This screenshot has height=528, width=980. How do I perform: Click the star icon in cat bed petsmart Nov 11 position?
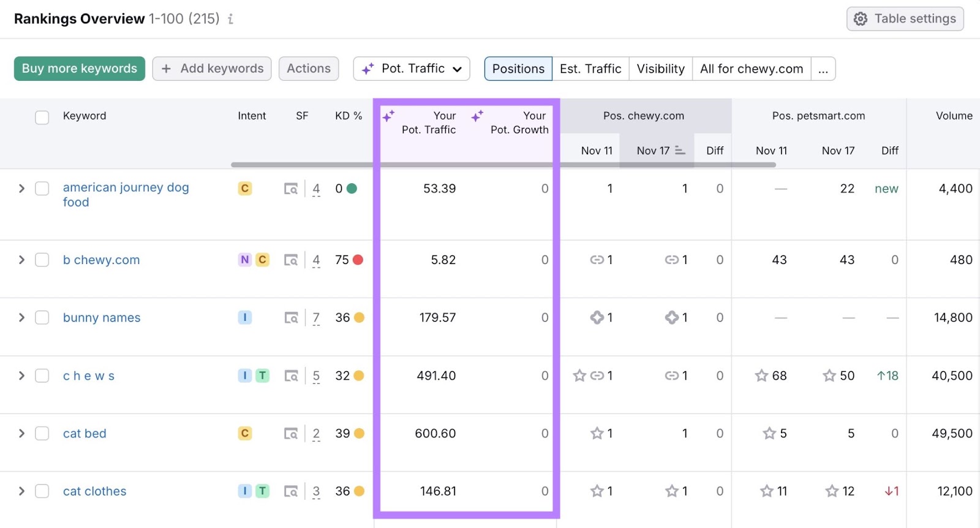pos(769,433)
